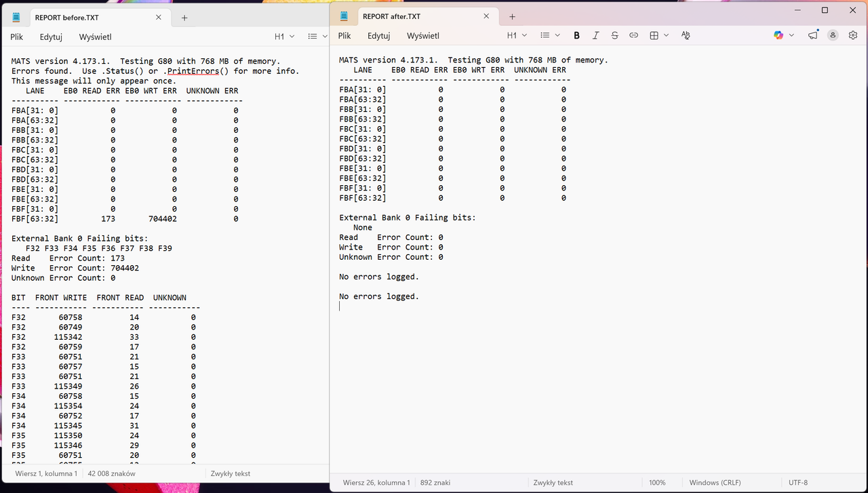Open the Wyświetl menu in before window
The width and height of the screenshot is (868, 493).
click(x=95, y=37)
